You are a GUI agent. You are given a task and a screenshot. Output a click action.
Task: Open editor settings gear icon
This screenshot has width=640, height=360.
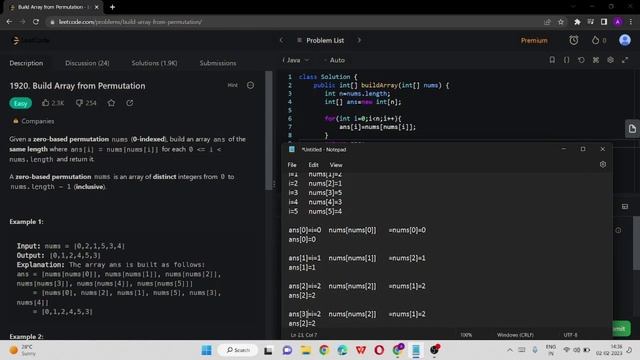coord(610,60)
